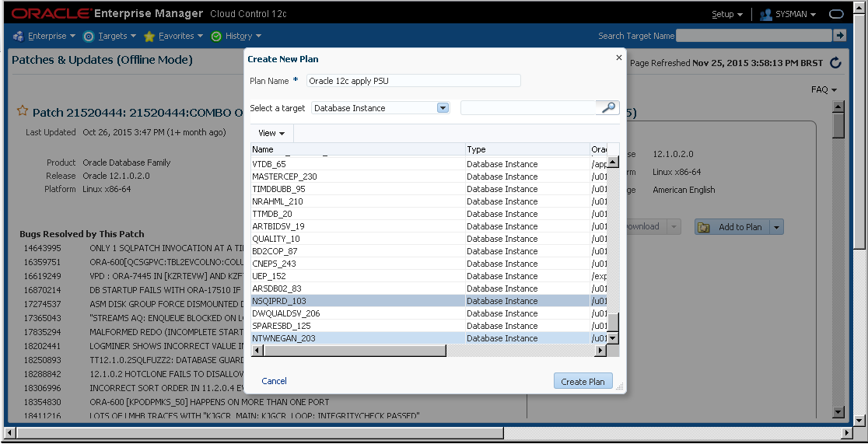
Task: Select the NSQIPRD_103 row
Action: [x=429, y=301]
